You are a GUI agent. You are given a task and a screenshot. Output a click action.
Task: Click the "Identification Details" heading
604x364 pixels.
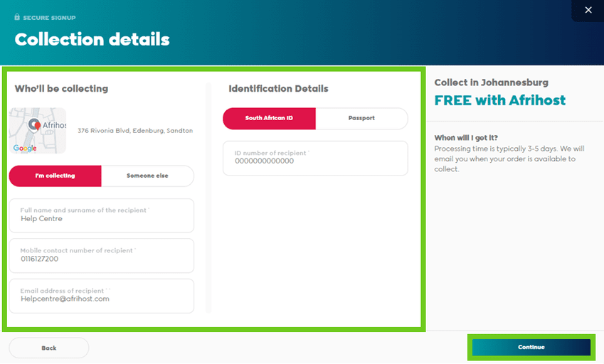click(x=278, y=89)
